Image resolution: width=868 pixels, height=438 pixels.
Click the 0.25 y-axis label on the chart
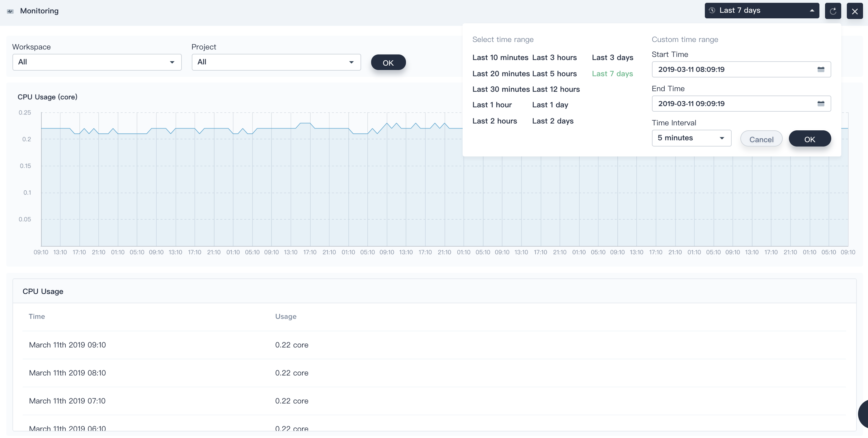[25, 112]
